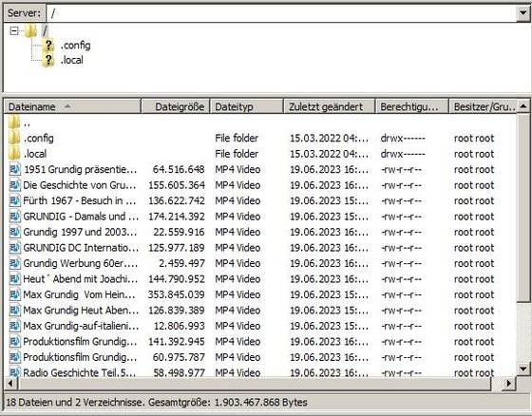Click the Dateityp column header
532x416 pixels.
(x=247, y=106)
